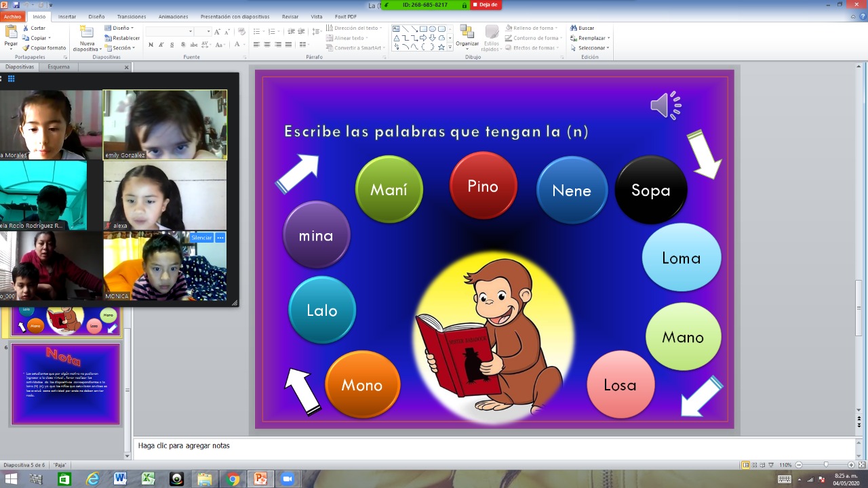Click slide sorter view icon
868x488 pixels.
click(755, 465)
